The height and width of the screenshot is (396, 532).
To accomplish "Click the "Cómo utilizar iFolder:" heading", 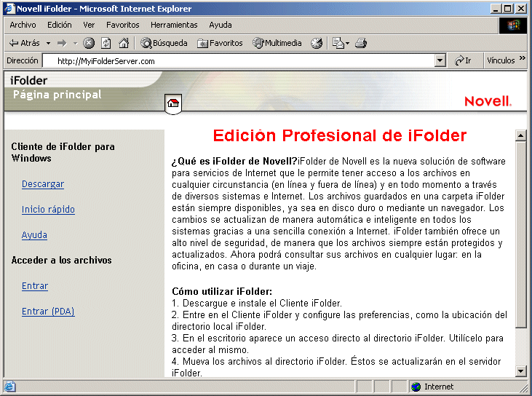I will coord(222,291).
